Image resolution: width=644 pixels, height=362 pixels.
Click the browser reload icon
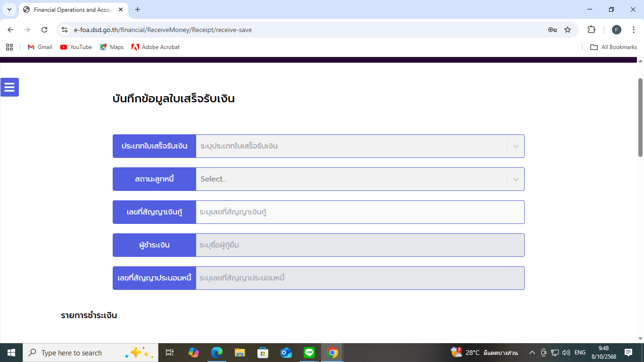click(x=44, y=30)
